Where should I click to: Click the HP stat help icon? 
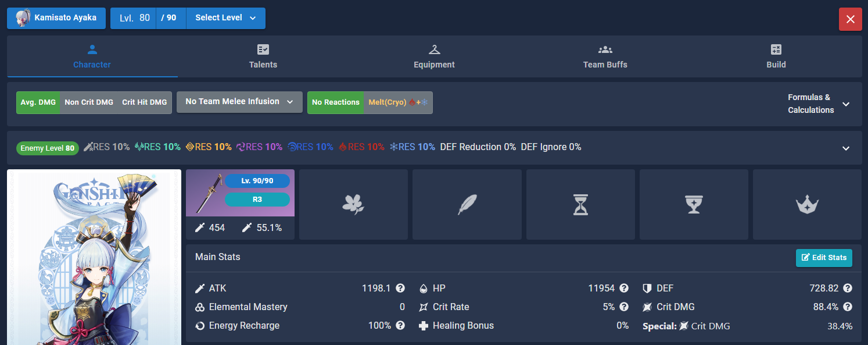623,288
